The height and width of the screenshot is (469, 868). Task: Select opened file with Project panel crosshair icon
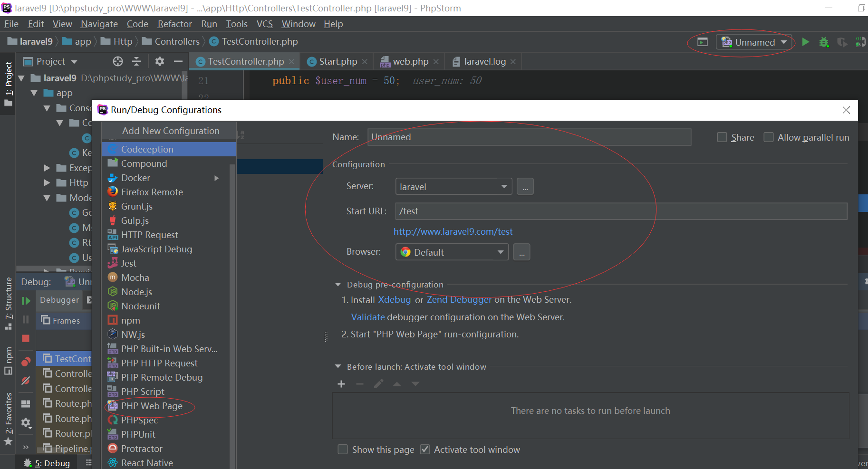117,61
